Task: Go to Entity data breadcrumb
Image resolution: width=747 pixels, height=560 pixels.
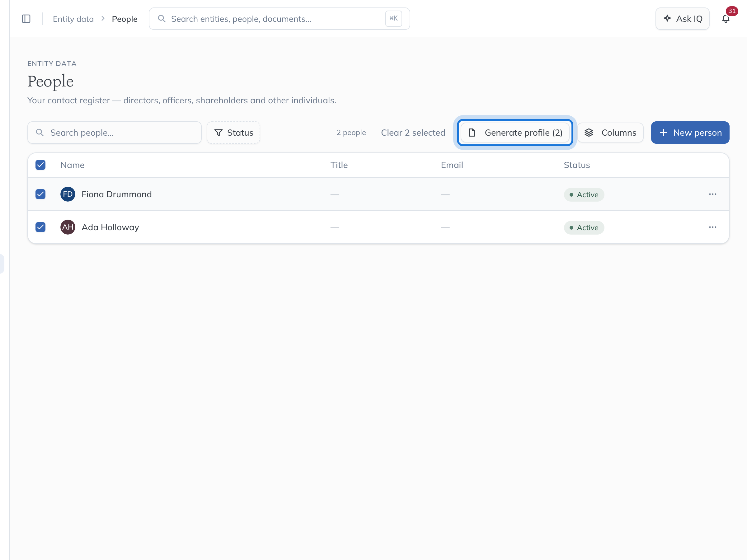Action: coord(73,19)
